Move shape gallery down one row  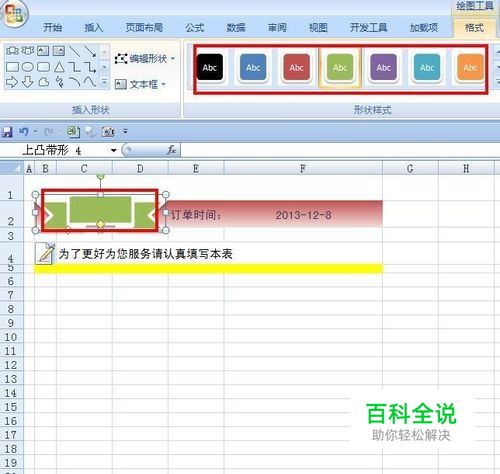click(x=104, y=67)
